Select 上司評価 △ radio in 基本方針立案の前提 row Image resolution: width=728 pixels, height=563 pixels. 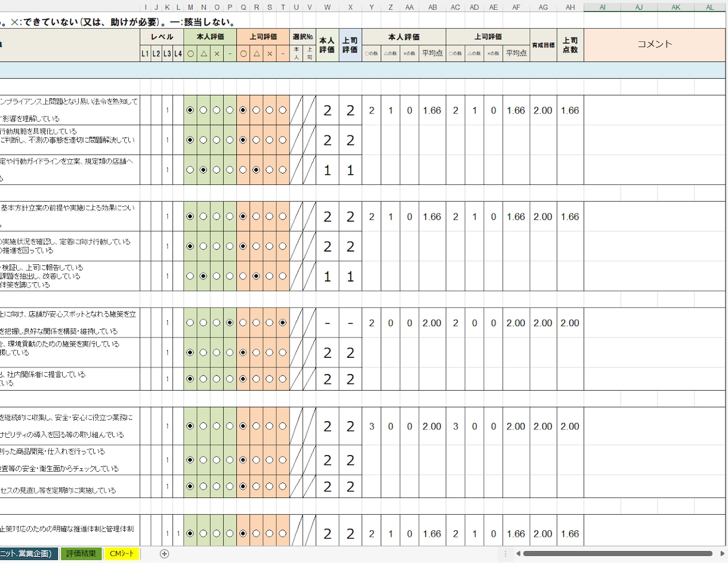256,216
